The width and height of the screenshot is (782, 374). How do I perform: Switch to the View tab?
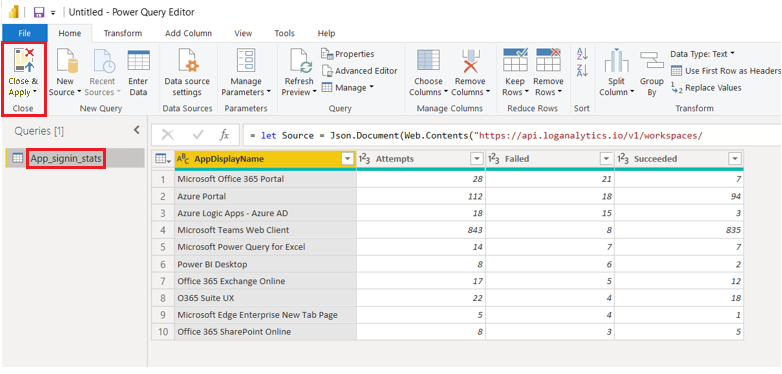pyautogui.click(x=243, y=33)
